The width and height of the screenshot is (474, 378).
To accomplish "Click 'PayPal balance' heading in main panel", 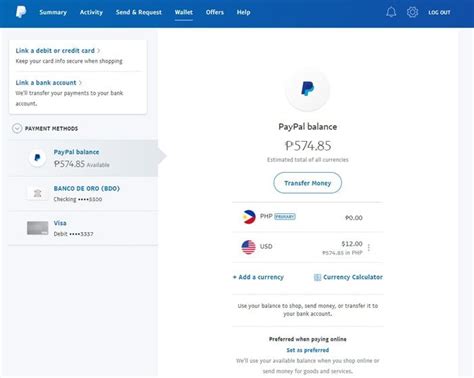I will point(307,127).
